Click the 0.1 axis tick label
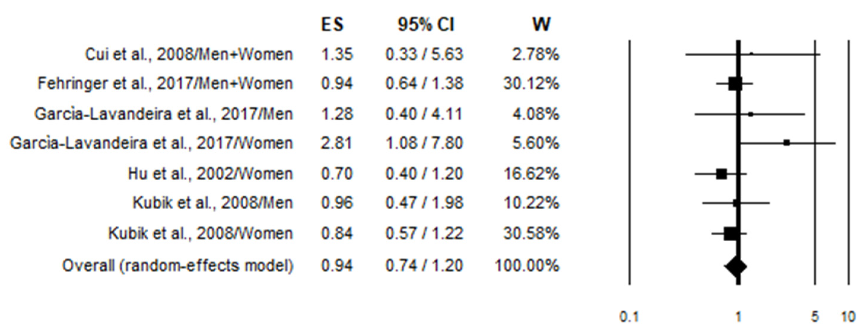Image resolution: width=868 pixels, height=335 pixels. [x=629, y=317]
